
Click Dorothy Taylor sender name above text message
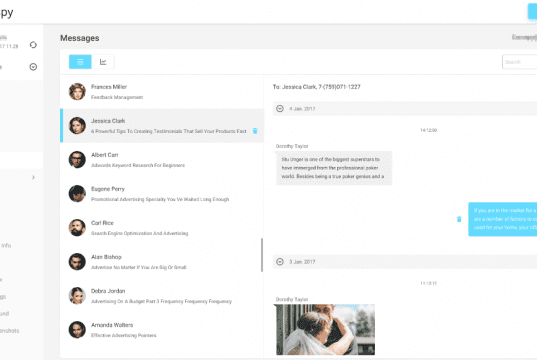point(292,146)
